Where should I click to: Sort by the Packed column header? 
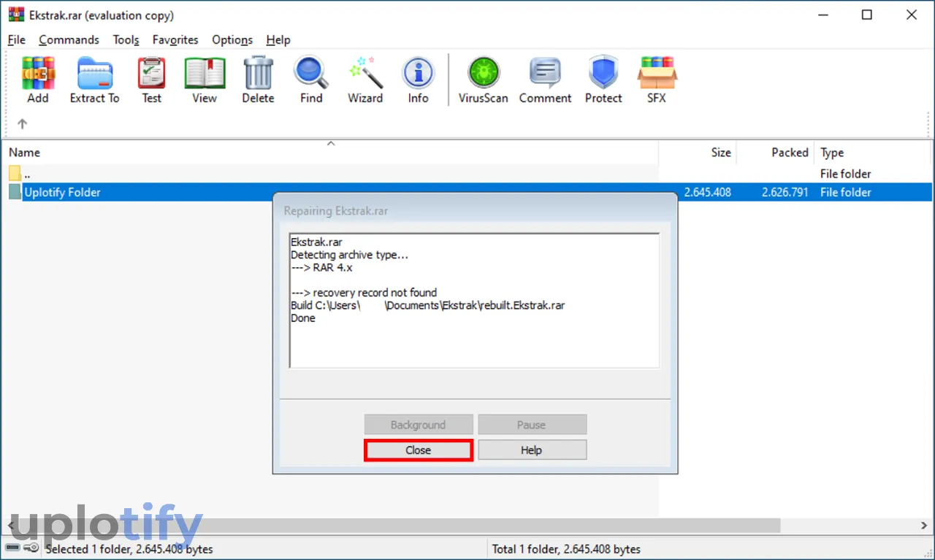point(776,153)
